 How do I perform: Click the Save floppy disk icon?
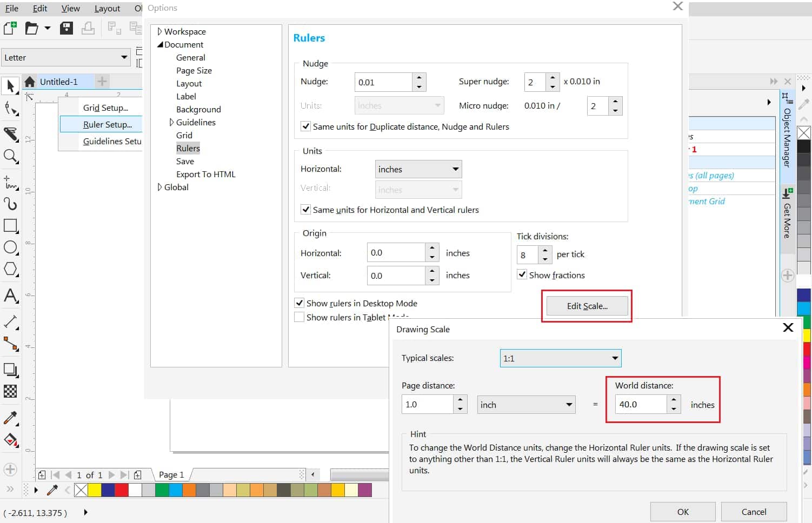point(66,28)
